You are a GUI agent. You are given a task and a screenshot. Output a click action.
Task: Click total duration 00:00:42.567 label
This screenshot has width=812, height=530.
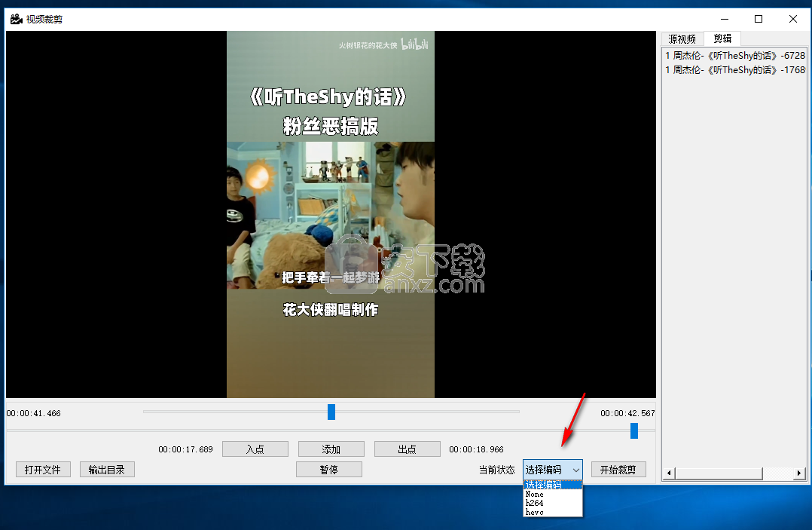click(x=627, y=413)
